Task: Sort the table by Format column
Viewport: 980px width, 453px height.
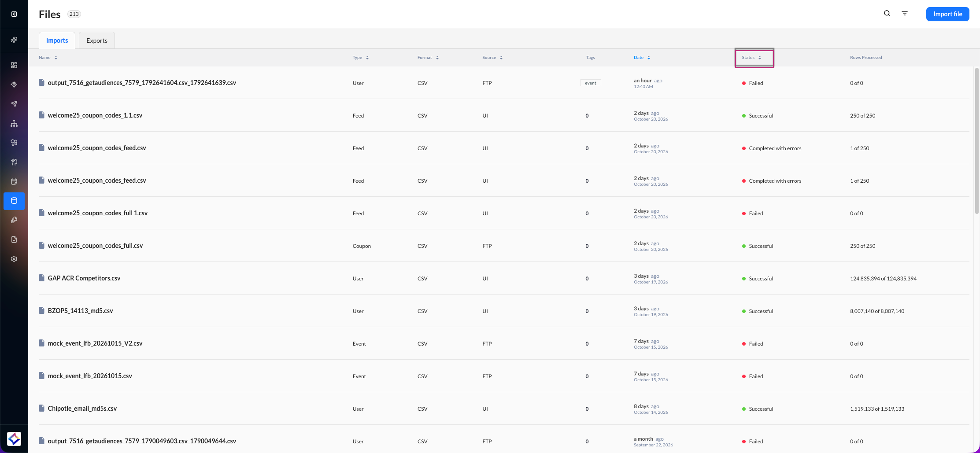Action: [x=428, y=58]
